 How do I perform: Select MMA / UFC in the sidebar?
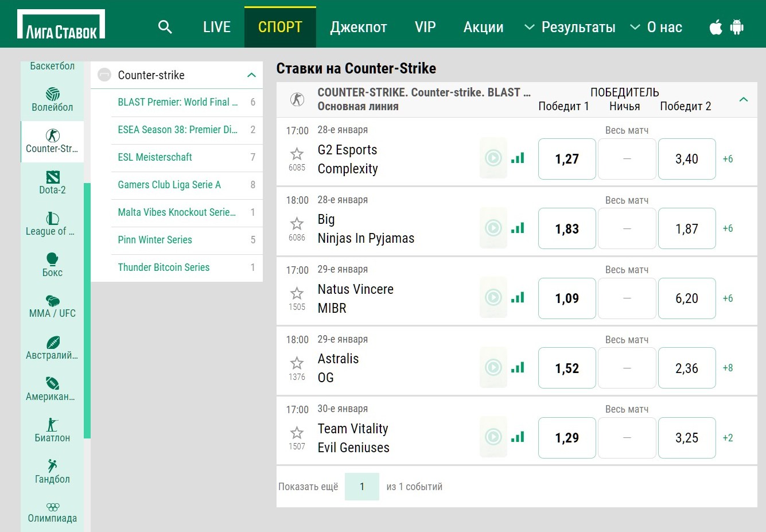[52, 306]
